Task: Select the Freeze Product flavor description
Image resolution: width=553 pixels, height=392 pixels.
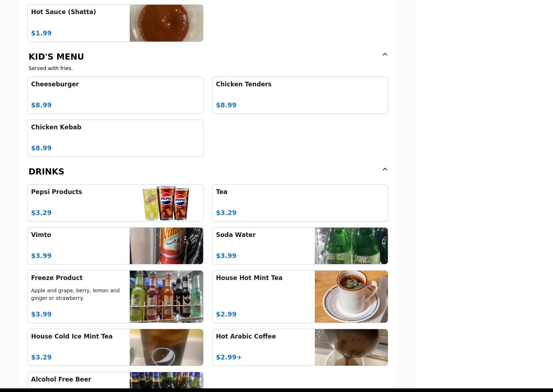Action: click(x=75, y=294)
